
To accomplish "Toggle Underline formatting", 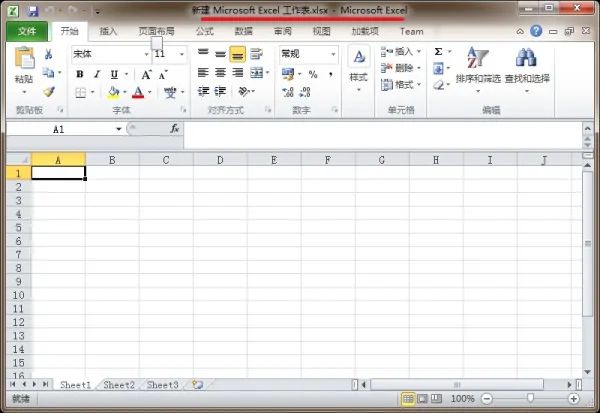I will pyautogui.click(x=114, y=74).
